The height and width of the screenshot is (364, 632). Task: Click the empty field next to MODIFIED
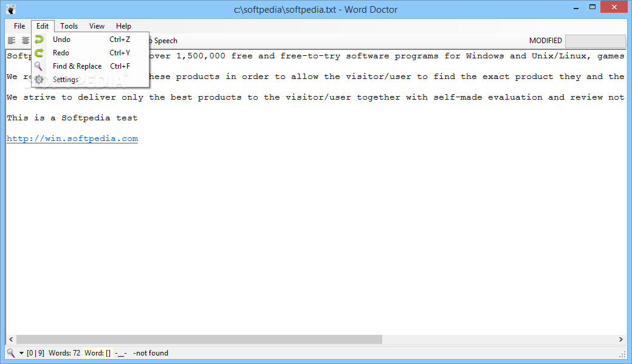point(596,41)
